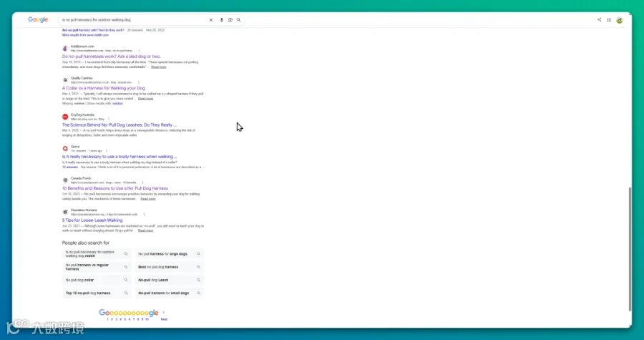The height and width of the screenshot is (340, 644).
Task: Clear the search query with the X icon
Action: 211,20
